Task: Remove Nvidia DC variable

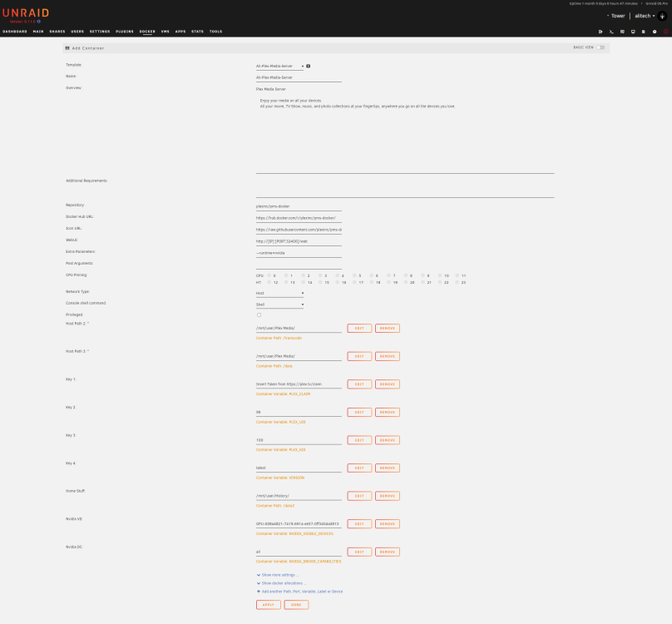Action: point(388,552)
